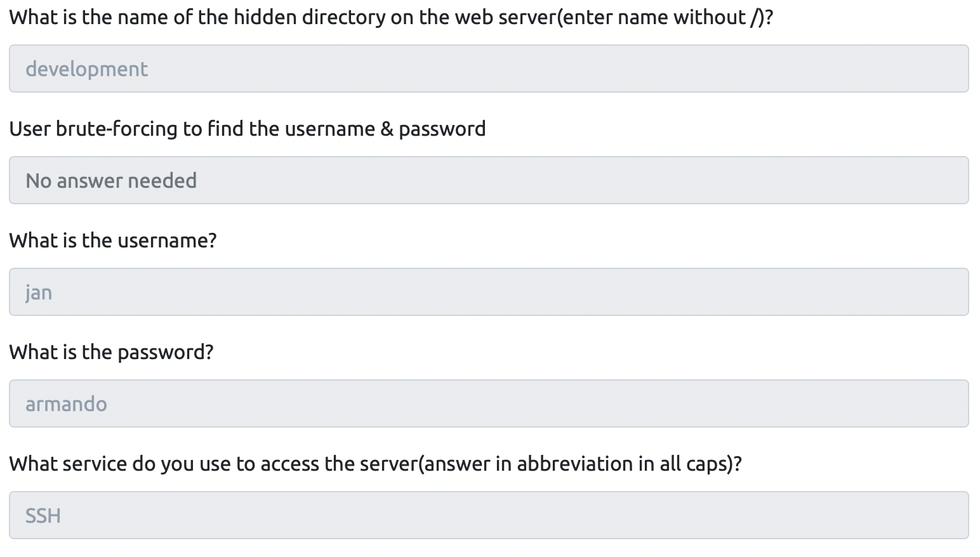The image size is (980, 557).
Task: Click the word 'development' in the answer box
Action: point(87,69)
